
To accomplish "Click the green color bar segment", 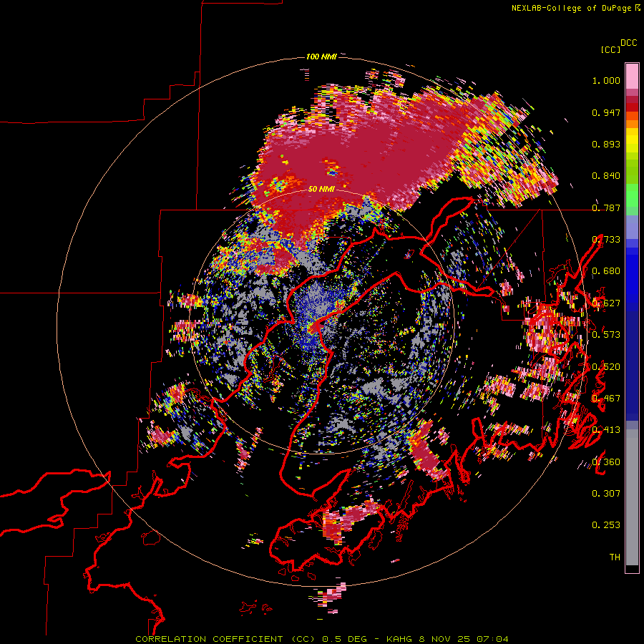I will pyautogui.click(x=632, y=195).
